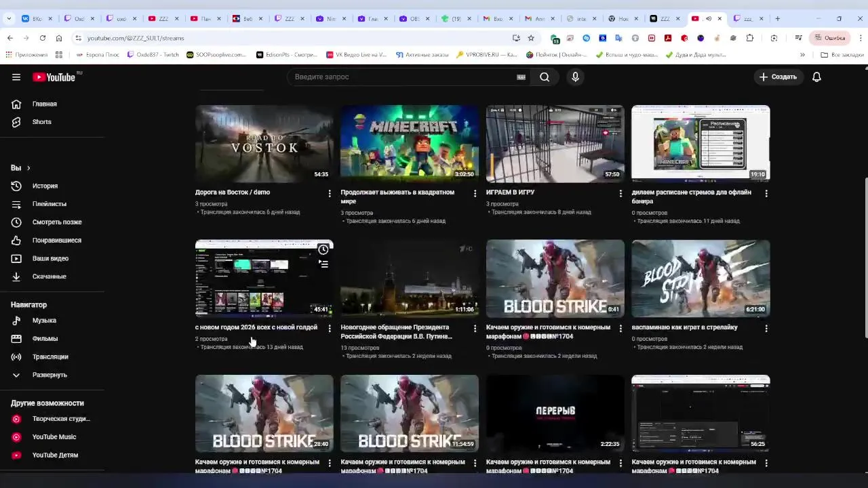Open the YouTube hamburger guide menu
The image size is (868, 488).
coord(16,77)
